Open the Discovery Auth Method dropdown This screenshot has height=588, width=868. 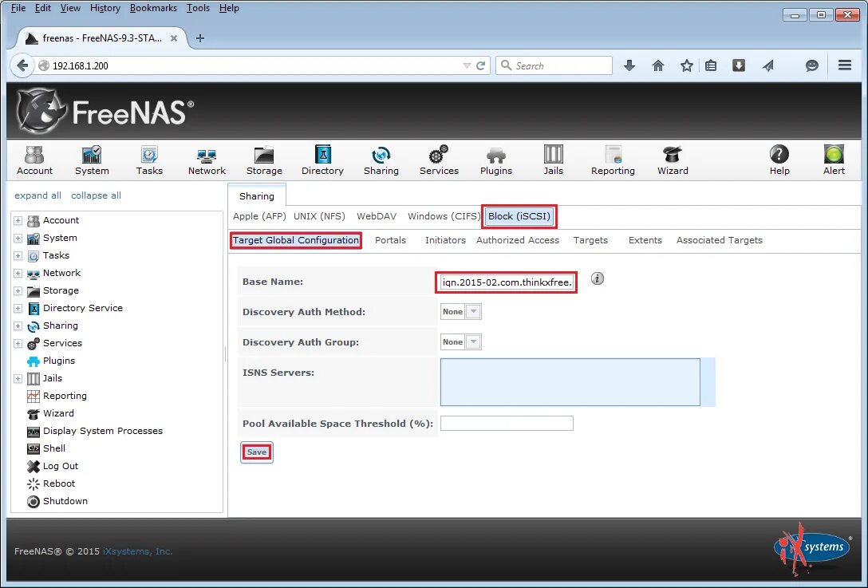click(x=473, y=312)
